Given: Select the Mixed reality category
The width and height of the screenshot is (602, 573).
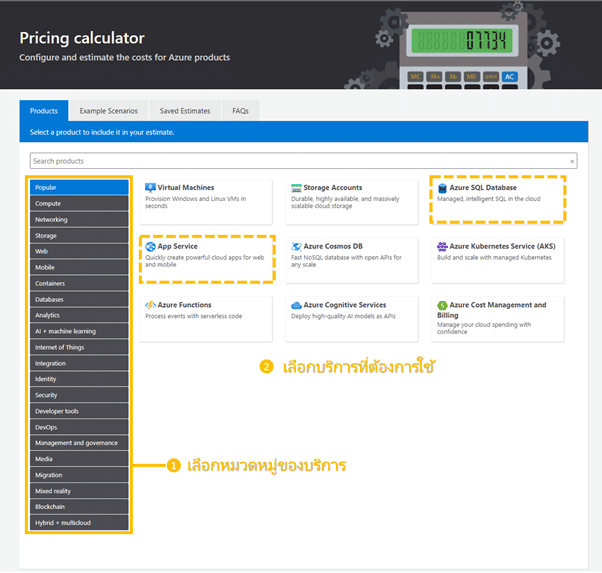Looking at the screenshot, I should tap(79, 491).
